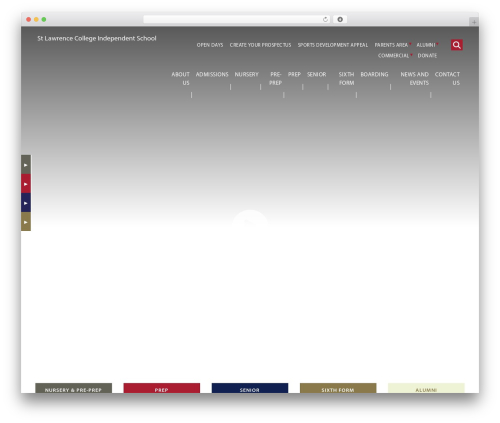The width and height of the screenshot is (500, 423).
Task: Select the Prep item in main navigation
Action: (294, 74)
